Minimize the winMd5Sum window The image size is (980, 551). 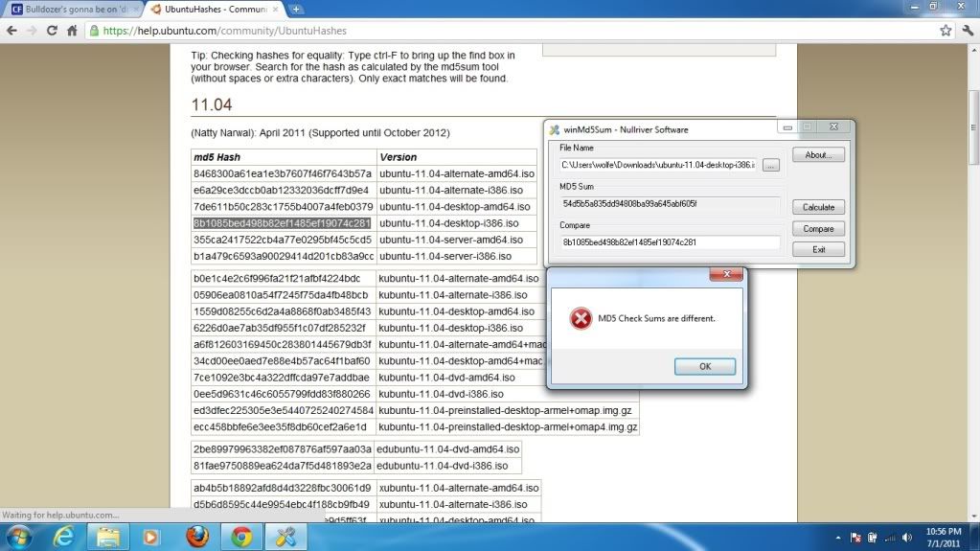coord(787,126)
